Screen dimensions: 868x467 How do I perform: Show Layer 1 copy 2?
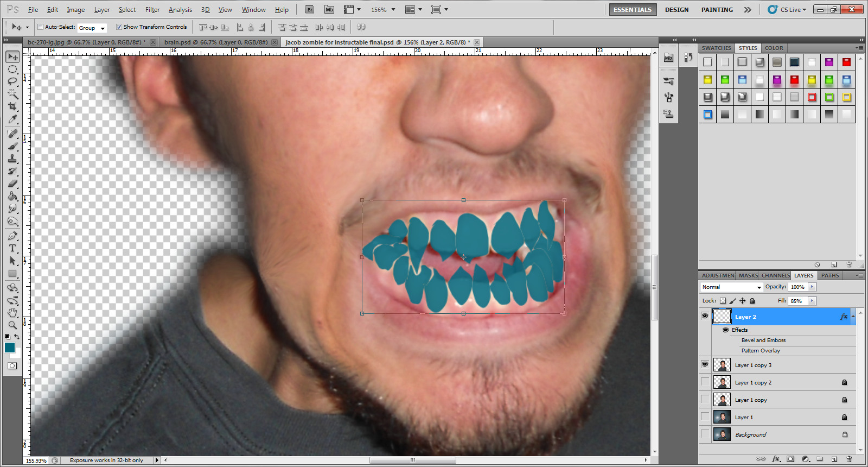click(705, 382)
